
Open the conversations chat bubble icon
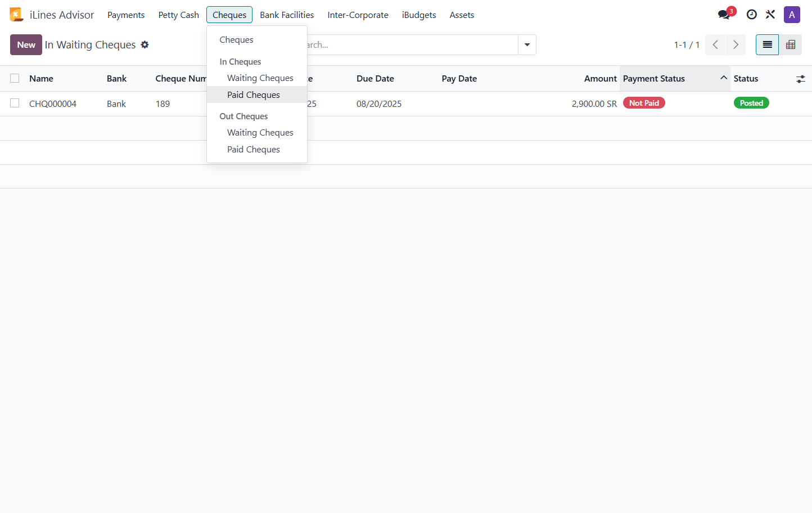point(724,15)
